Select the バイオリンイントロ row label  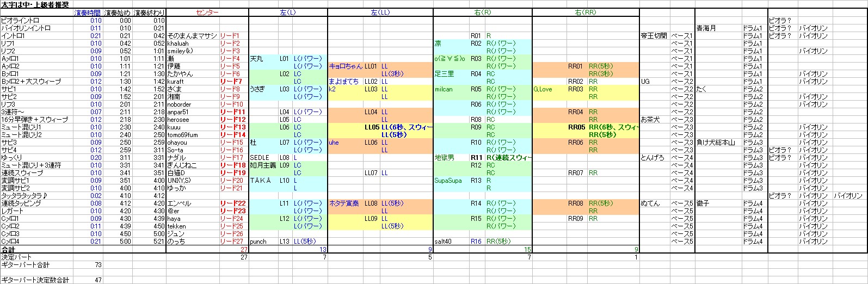[37, 28]
